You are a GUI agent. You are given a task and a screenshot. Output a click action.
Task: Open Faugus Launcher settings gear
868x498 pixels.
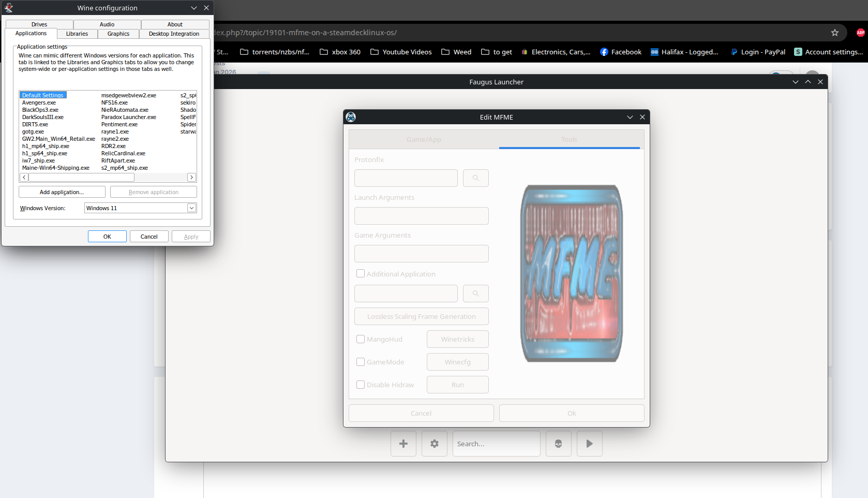[x=435, y=444]
